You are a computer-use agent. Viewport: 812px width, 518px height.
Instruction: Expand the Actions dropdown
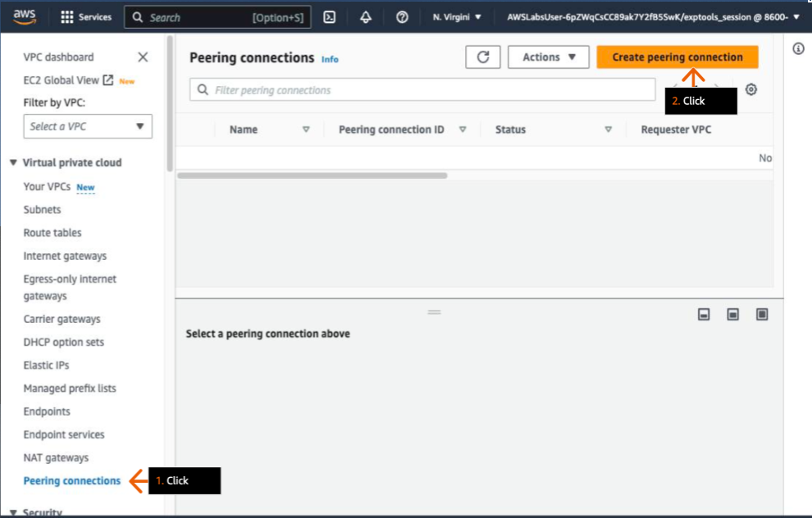tap(548, 57)
